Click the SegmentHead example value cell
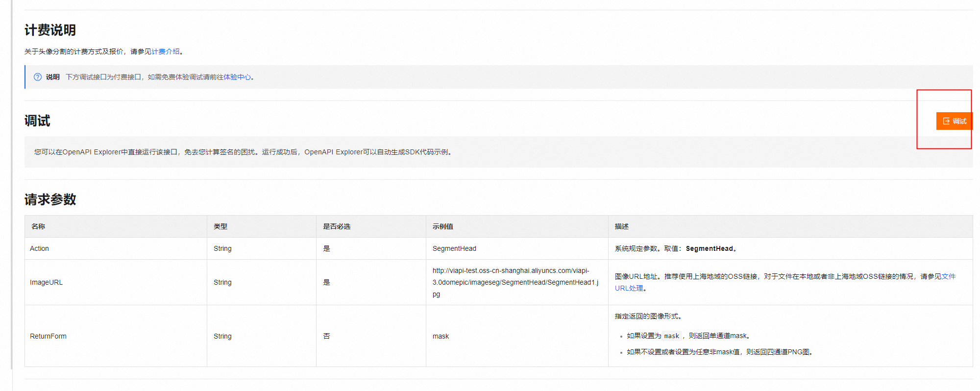The width and height of the screenshot is (980, 391). tap(454, 248)
